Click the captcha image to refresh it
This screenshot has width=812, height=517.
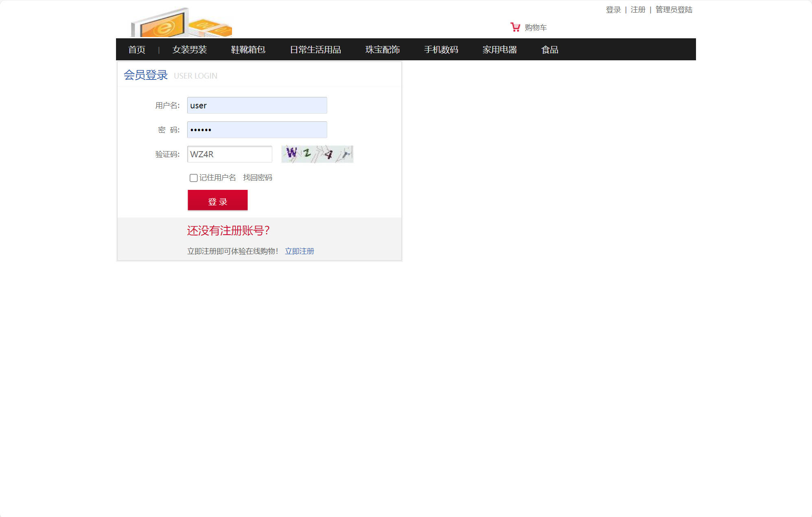[x=317, y=154]
